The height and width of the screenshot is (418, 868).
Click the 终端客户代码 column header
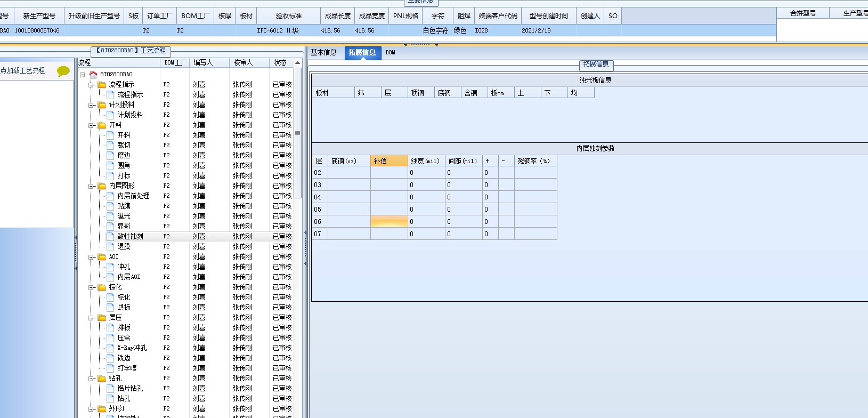pos(498,16)
